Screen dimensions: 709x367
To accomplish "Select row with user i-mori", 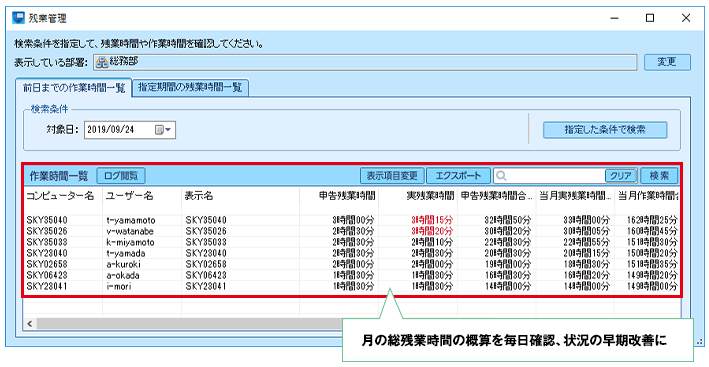I will coord(352,286).
